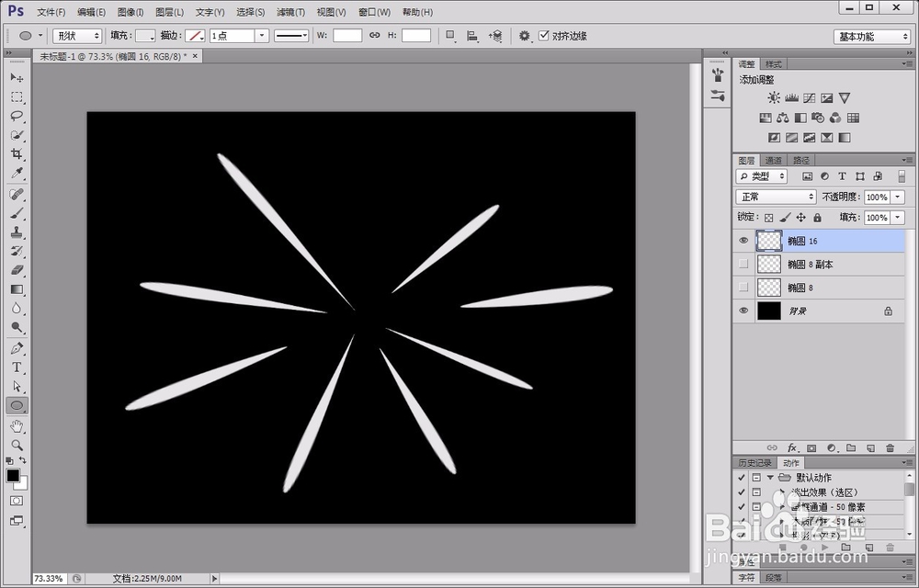Select the Eraser tool
The height and width of the screenshot is (588, 919).
17,271
